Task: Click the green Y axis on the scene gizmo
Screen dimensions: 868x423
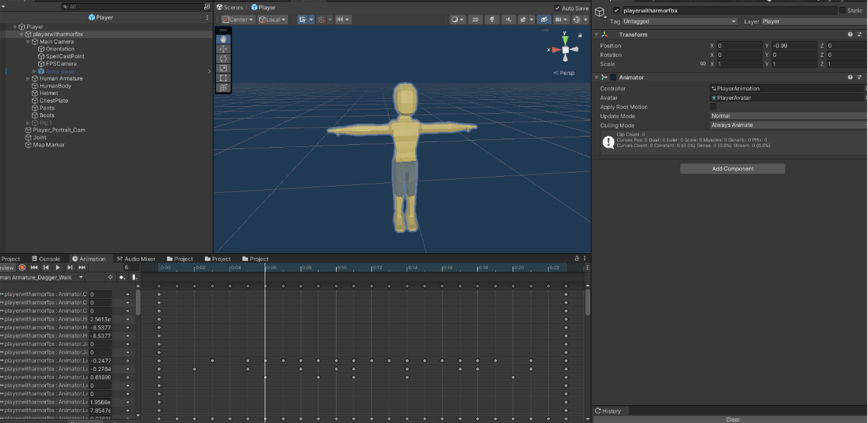Action: click(565, 40)
